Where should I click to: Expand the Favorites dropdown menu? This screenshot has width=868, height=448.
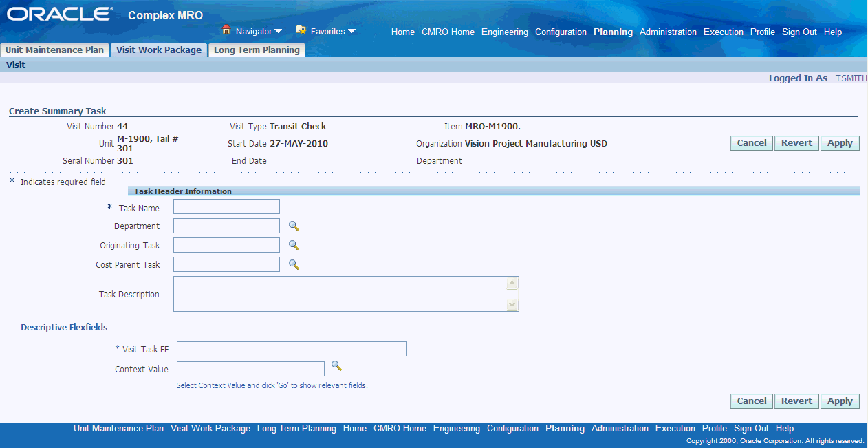351,31
